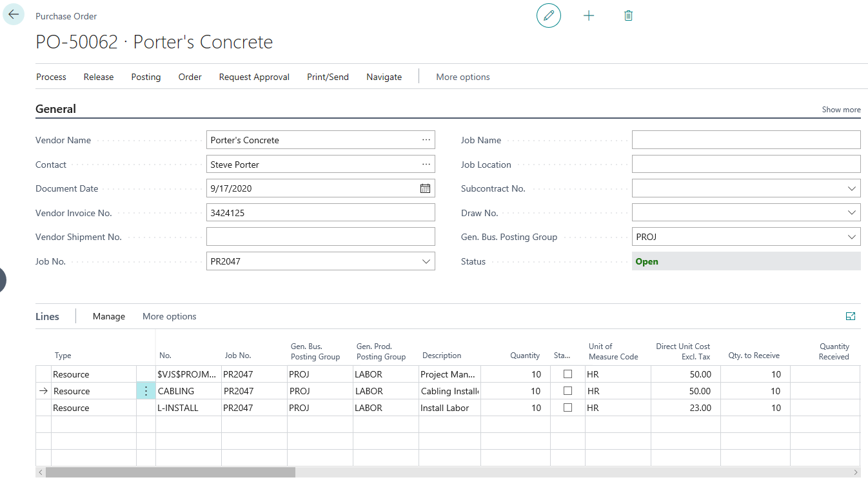
Task: Toggle the checkbox on the Project Management line
Action: (x=567, y=374)
